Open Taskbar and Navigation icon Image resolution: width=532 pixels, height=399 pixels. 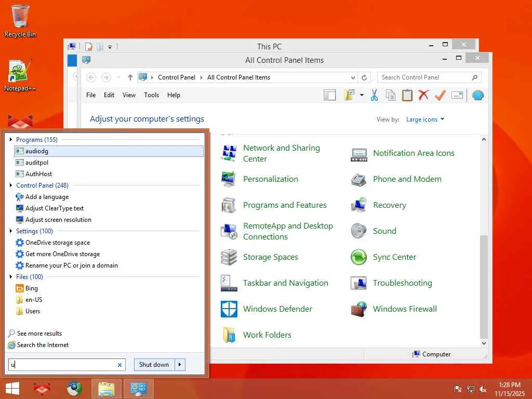[x=229, y=283]
